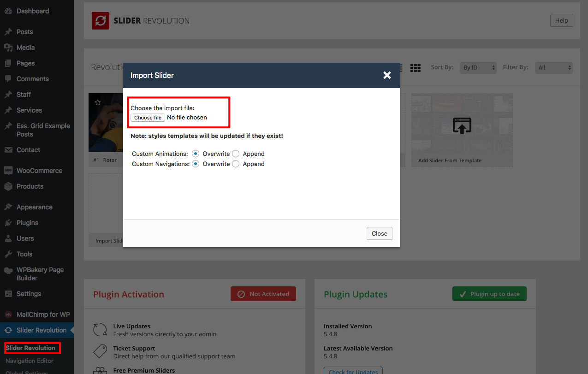Close the Import Slider dialog with X
This screenshot has height=374, width=588.
[387, 75]
